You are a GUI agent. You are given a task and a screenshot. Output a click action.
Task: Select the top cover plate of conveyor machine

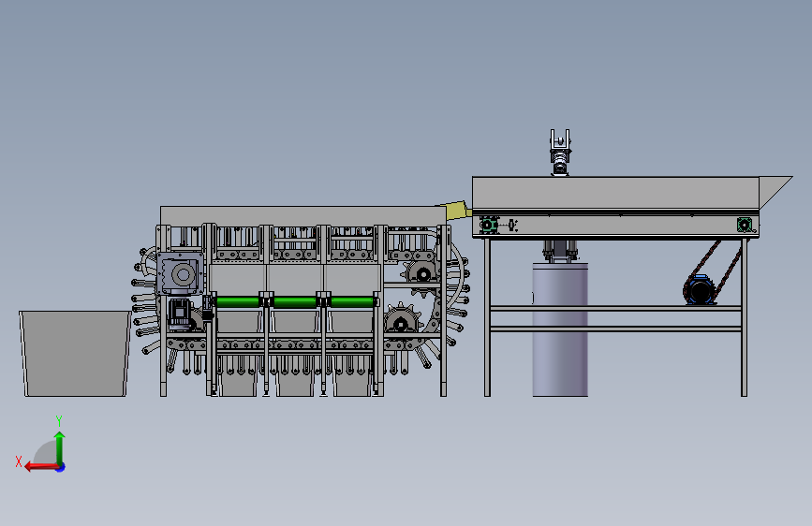coord(303,215)
